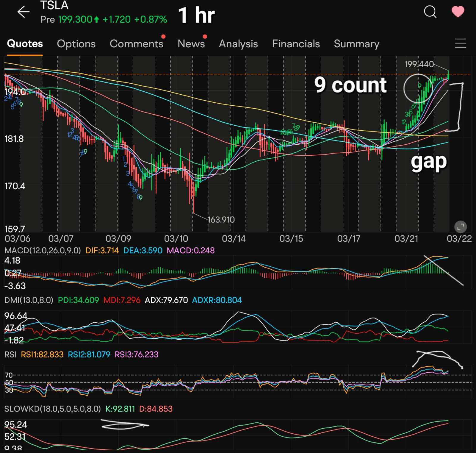Click the ADX:79.670 value
Image resolution: width=476 pixels, height=453 pixels.
click(x=166, y=300)
